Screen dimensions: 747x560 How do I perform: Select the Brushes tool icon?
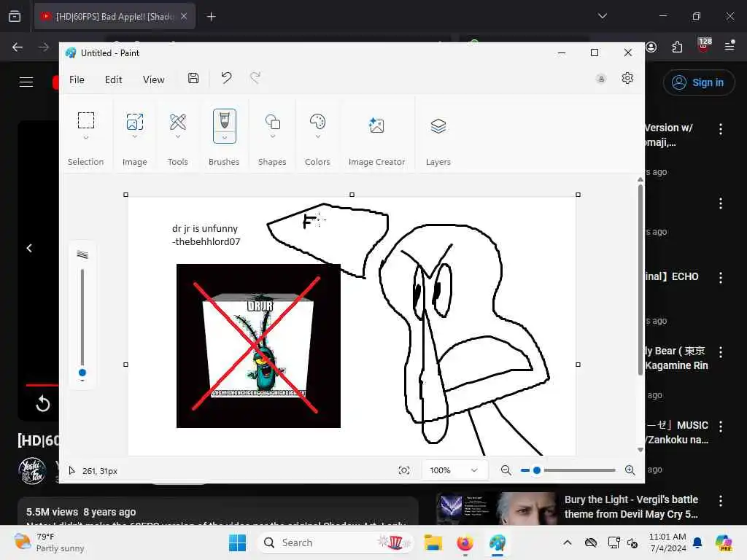(225, 120)
